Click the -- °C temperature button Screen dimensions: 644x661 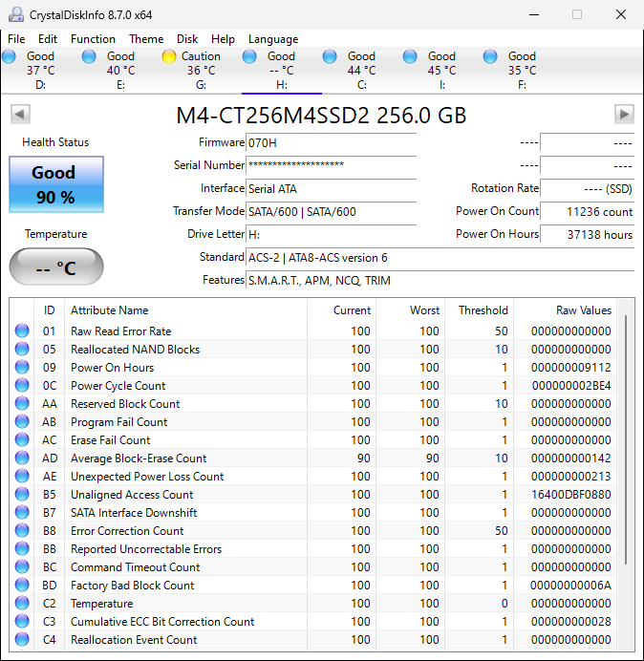[x=56, y=267]
